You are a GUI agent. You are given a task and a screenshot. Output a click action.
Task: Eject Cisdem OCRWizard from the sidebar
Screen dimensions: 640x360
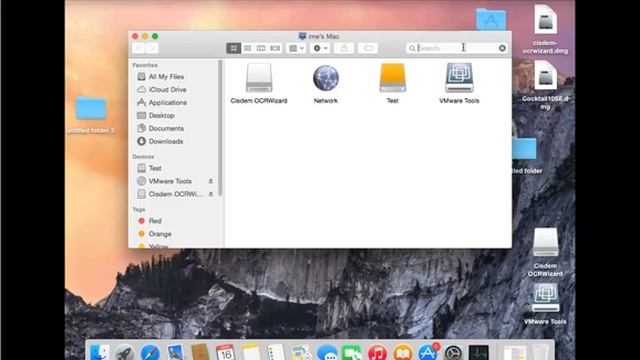coord(211,194)
